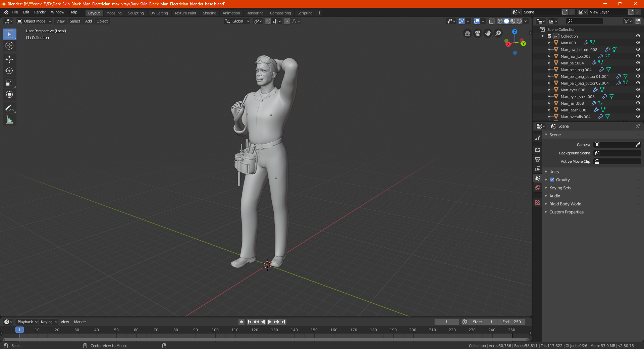644x349 pixels.
Task: Select the Scale tool
Action: [9, 83]
